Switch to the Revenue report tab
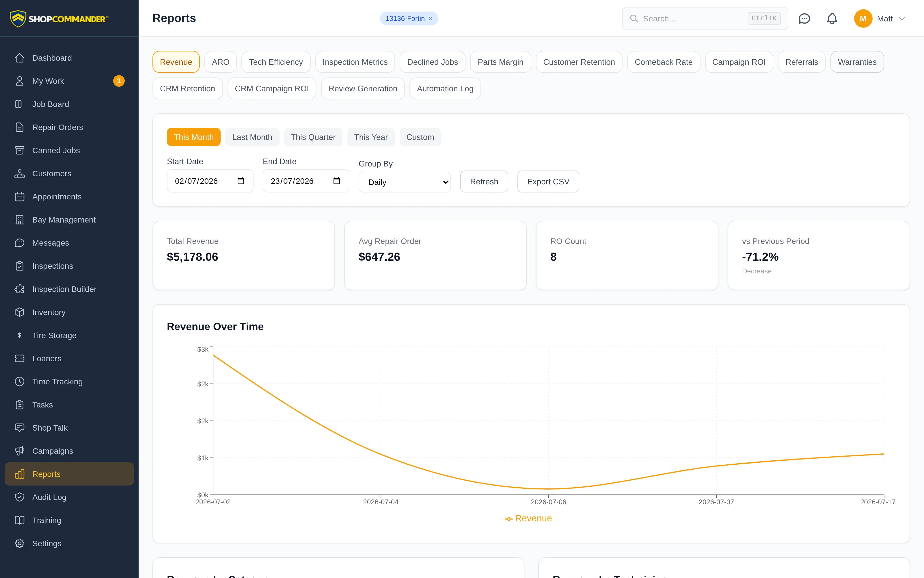Image resolution: width=924 pixels, height=578 pixels. coord(176,62)
